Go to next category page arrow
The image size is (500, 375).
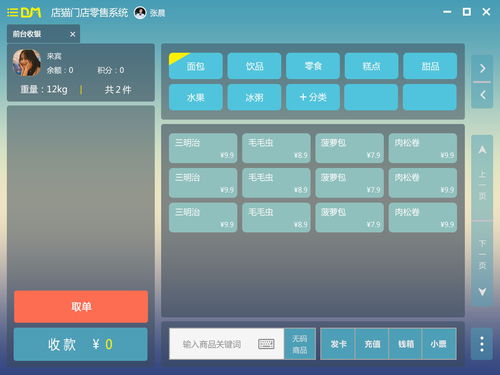(x=482, y=68)
